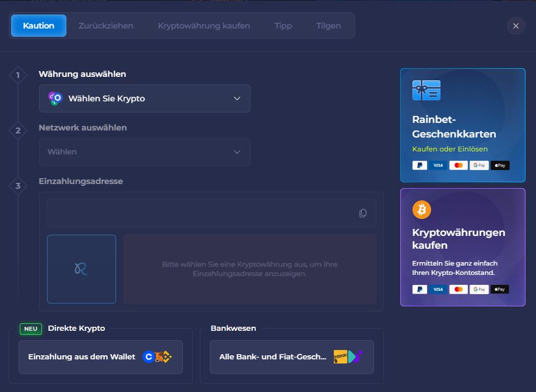Select the Tilgen tab
536x392 pixels.
tap(328, 26)
